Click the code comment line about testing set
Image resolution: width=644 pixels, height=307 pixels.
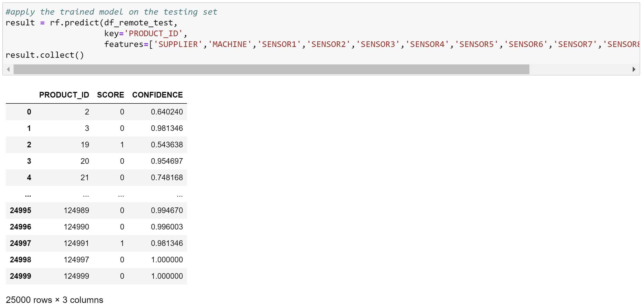tap(111, 12)
